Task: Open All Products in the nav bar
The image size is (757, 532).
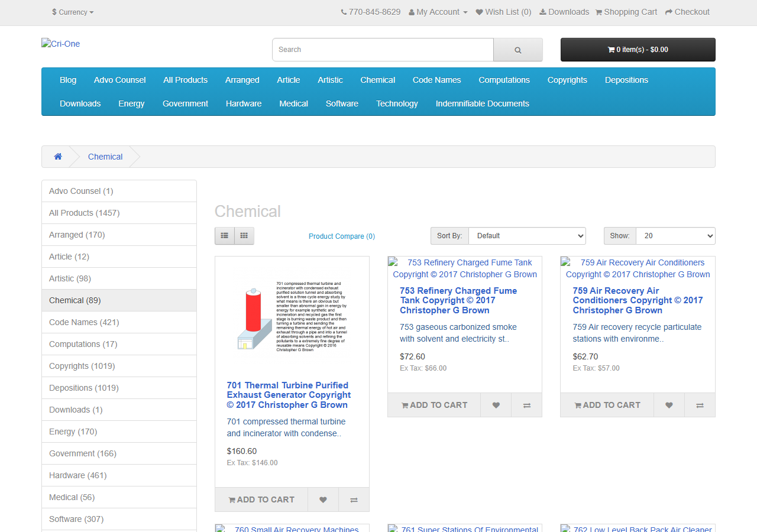Action: (x=186, y=80)
